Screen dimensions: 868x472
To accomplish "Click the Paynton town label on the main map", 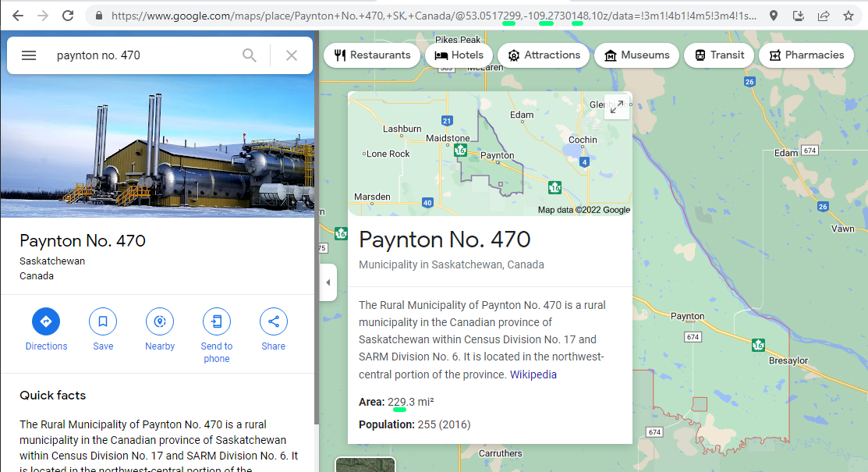I will [x=688, y=316].
